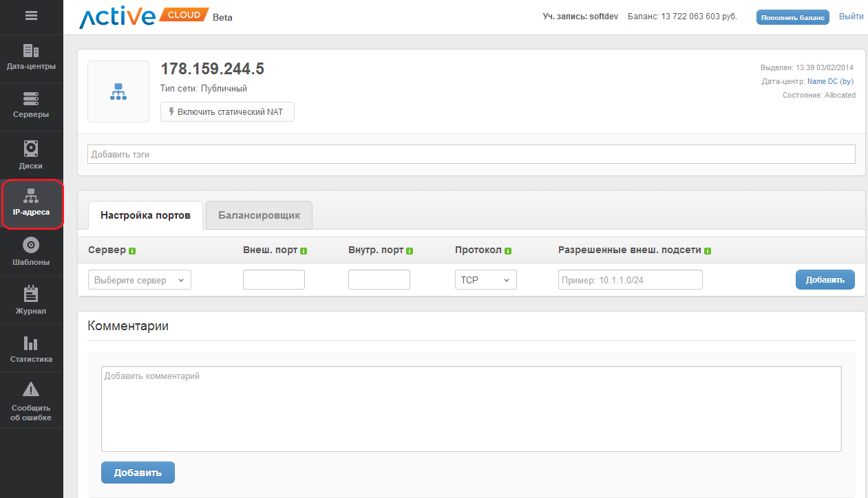Click info icon next to Сервер
The image size is (868, 498).
[132, 251]
